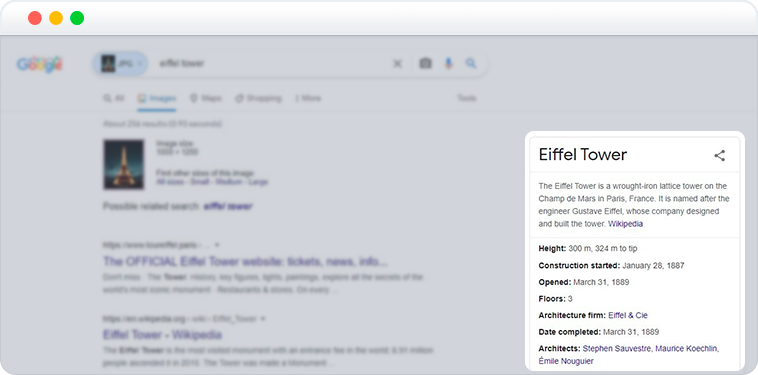Click the magnifier search icon
Image resolution: width=758 pixels, height=375 pixels.
(471, 63)
